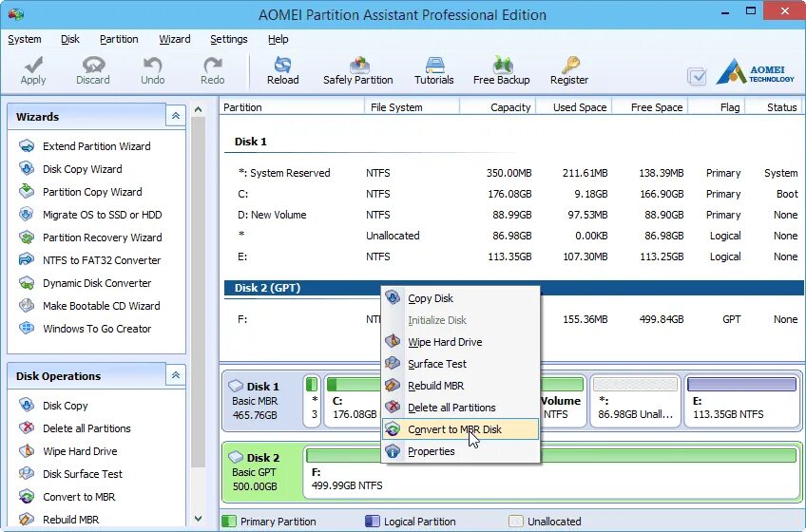The height and width of the screenshot is (532, 806).
Task: Click the sidebar scrollbar down arrow
Action: pyautogui.click(x=199, y=519)
